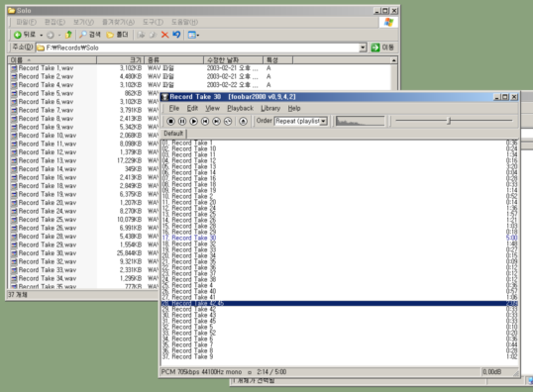Open the Library menu in foobar2000
Screen dimensions: 533x392
click(270, 108)
